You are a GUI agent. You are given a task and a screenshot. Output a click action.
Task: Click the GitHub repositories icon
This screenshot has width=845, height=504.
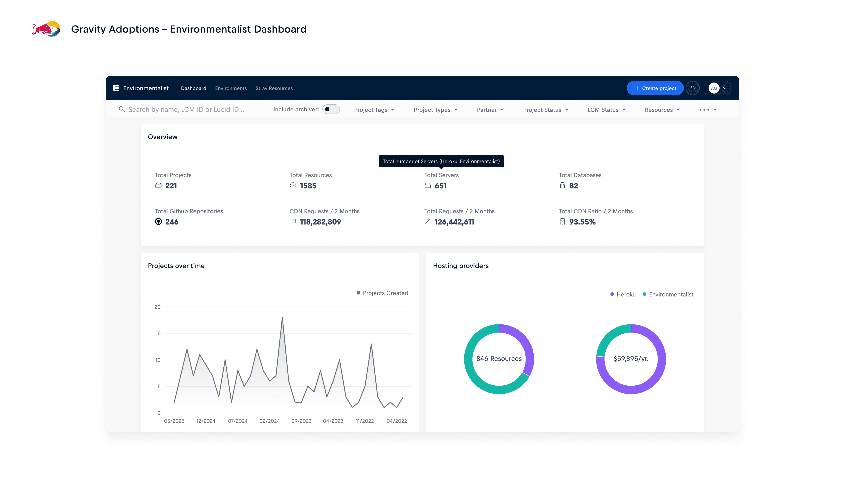(158, 221)
